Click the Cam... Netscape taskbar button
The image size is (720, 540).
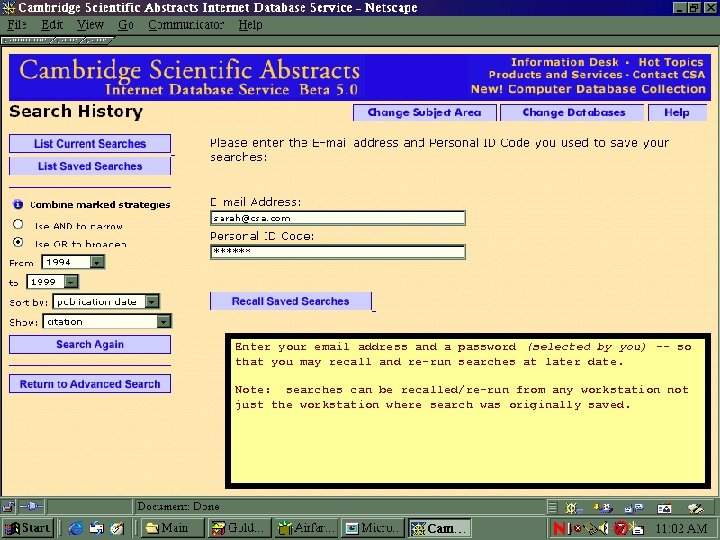[440, 528]
